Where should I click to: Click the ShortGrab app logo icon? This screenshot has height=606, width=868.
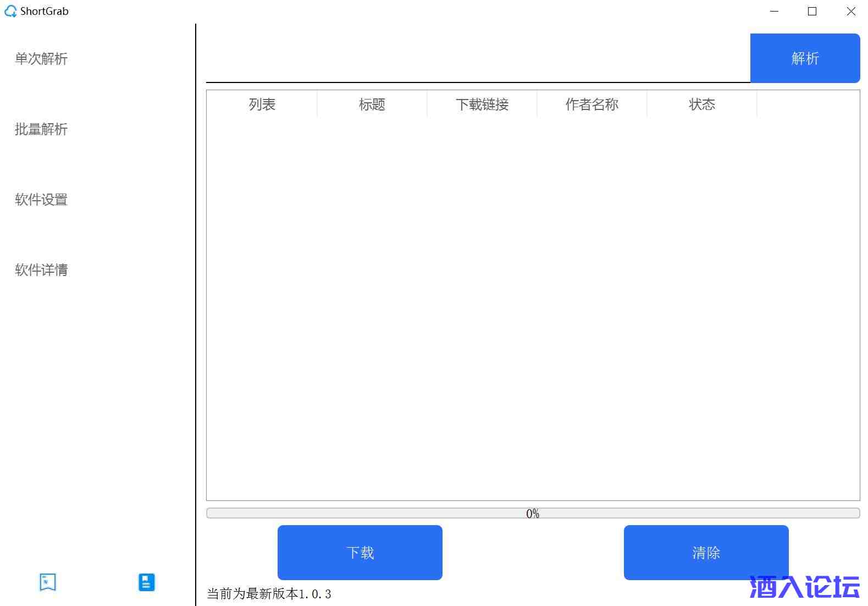coord(10,11)
